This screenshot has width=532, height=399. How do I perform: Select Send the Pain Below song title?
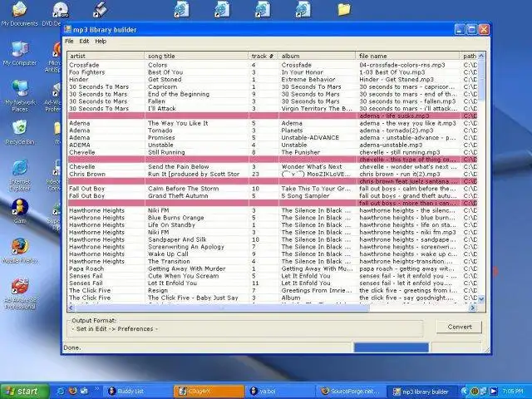coord(179,166)
